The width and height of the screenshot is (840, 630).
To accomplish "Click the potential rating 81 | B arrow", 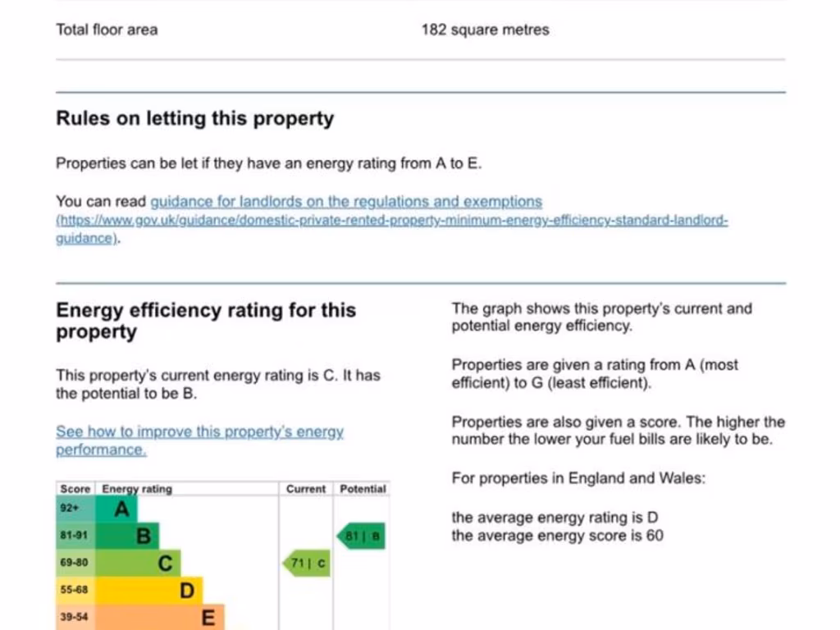I will pos(361,536).
